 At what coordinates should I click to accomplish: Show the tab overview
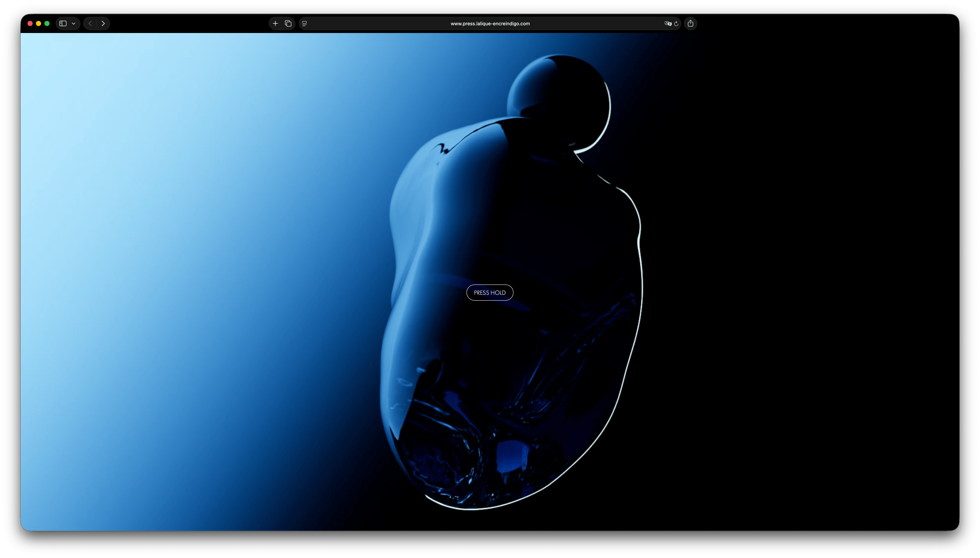point(288,23)
